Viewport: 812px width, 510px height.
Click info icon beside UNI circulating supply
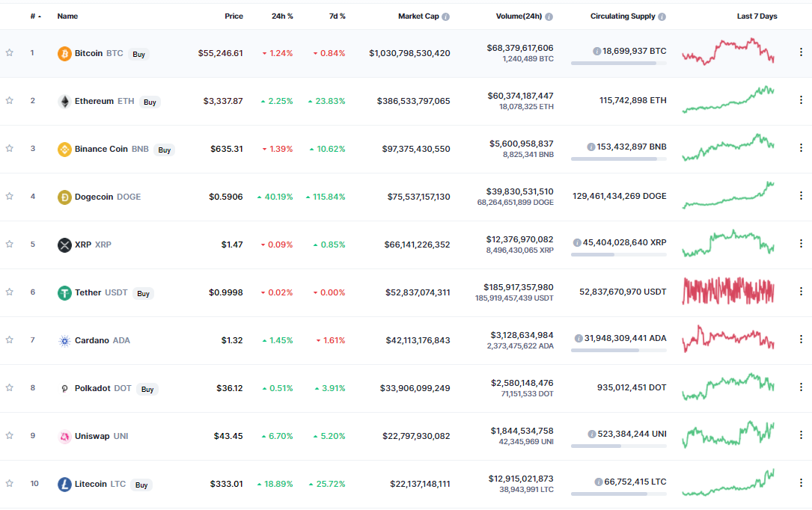[592, 434]
